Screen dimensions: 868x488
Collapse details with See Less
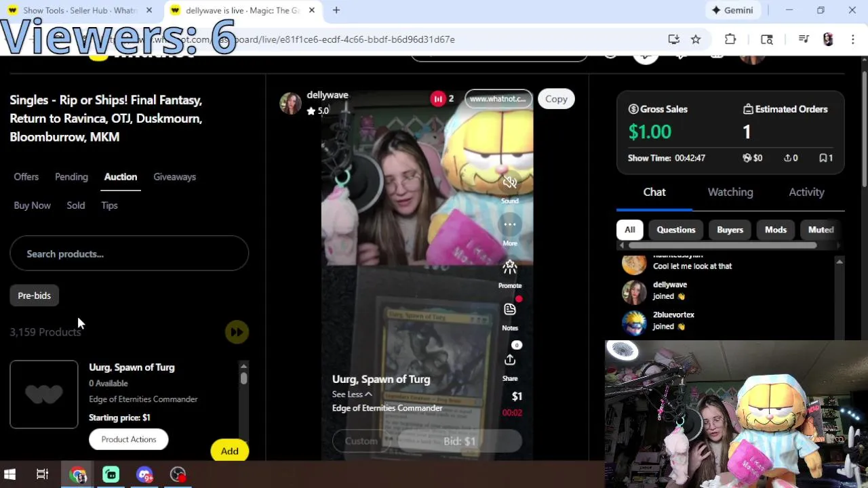pos(352,394)
